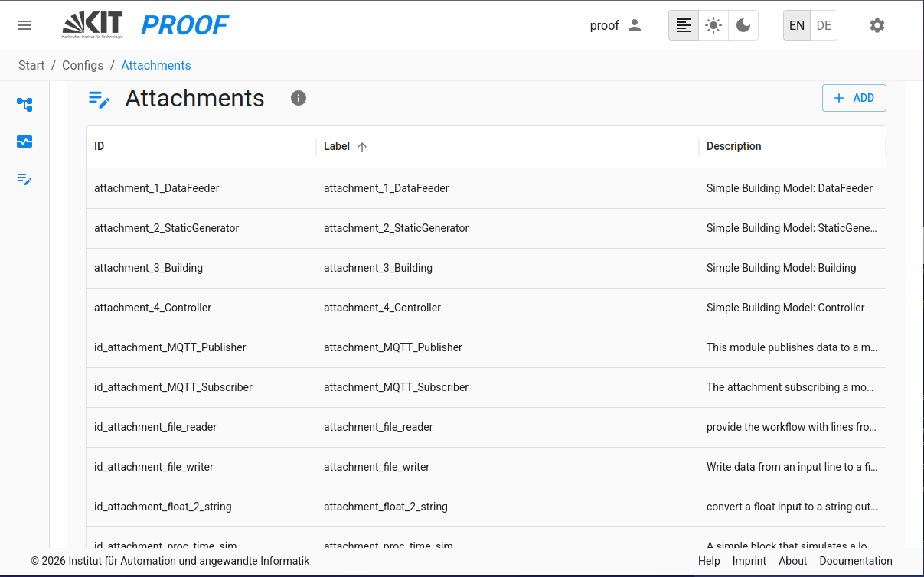
Task: Click the 'proof' username text
Action: click(x=604, y=25)
